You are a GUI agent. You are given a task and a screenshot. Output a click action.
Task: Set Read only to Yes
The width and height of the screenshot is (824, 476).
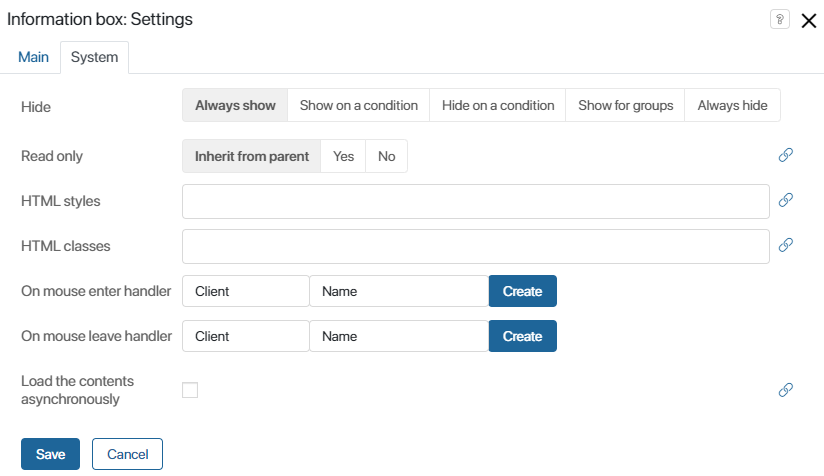point(343,156)
